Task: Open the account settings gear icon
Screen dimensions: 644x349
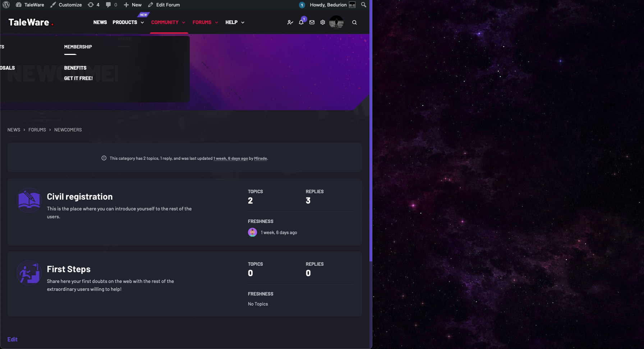Action: [323, 22]
